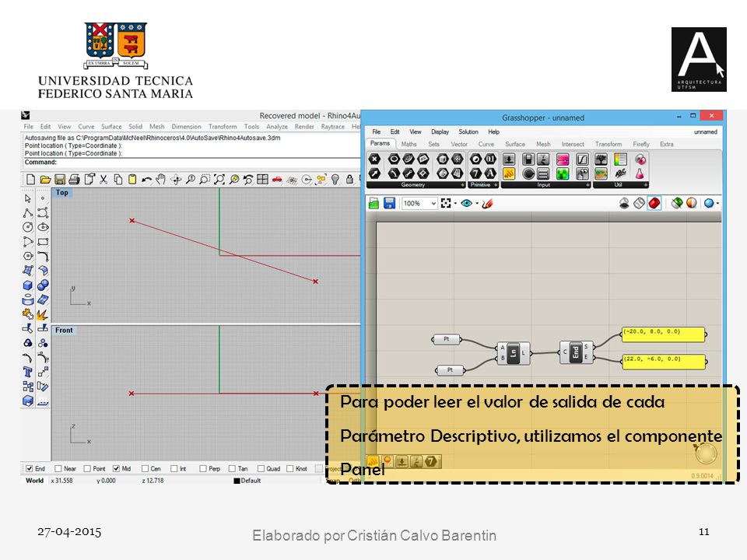Click the Front viewport label
Viewport: 747px width, 560px height.
tap(64, 331)
